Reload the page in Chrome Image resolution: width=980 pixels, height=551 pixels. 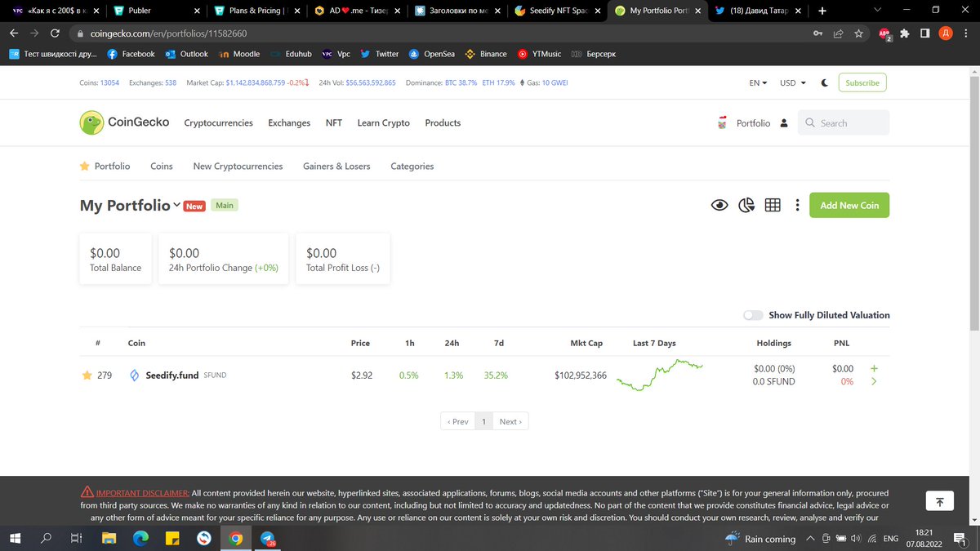click(55, 33)
